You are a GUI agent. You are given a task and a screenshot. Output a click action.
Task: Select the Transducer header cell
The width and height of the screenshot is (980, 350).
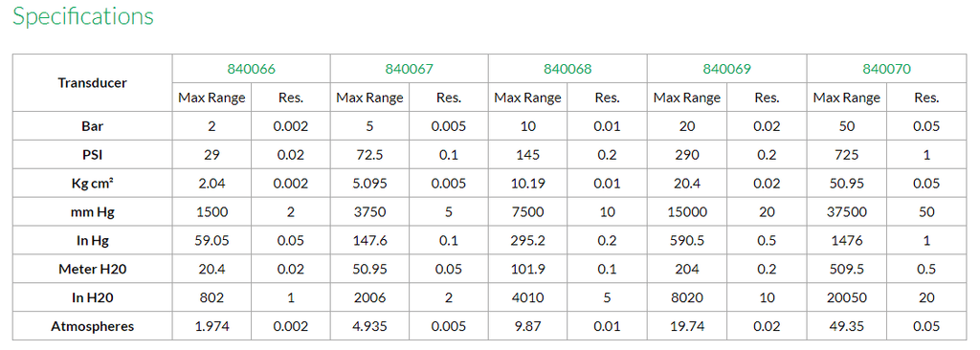coord(93,83)
